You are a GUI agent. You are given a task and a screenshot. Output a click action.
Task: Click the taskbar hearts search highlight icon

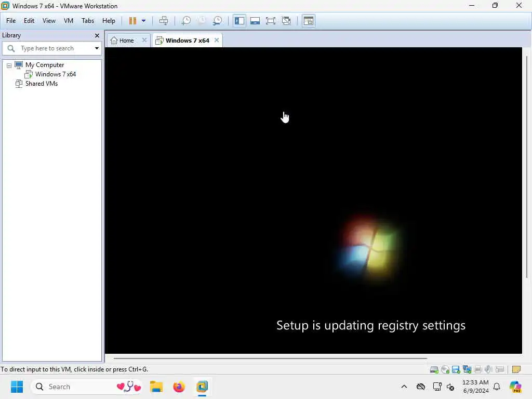[129, 387]
